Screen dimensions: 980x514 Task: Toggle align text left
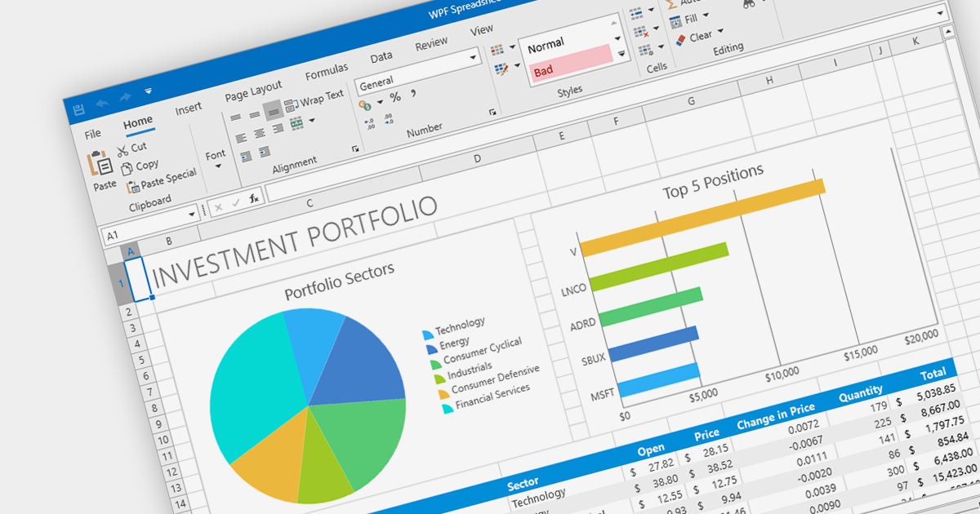click(240, 139)
